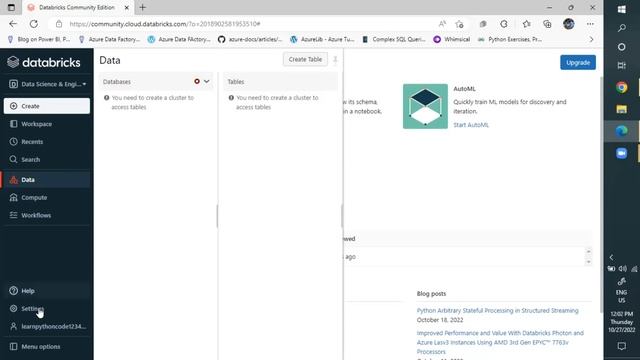This screenshot has width=640, height=360.
Task: Expand the Databases cluster dropdown chevron
Action: pyautogui.click(x=207, y=81)
